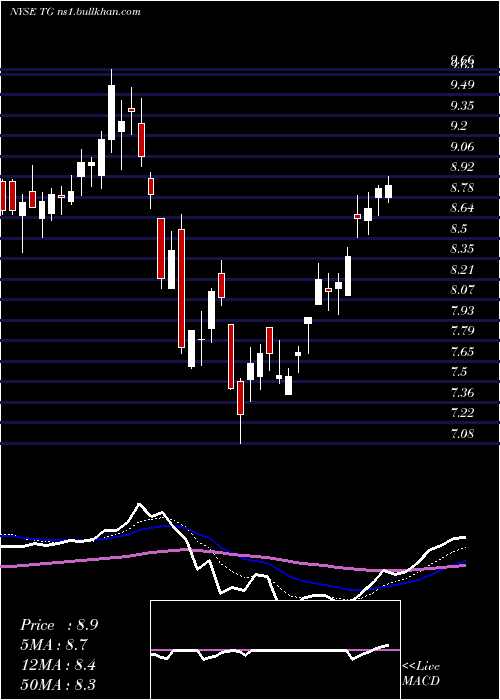Click the MACD inset chart panel

(275, 650)
